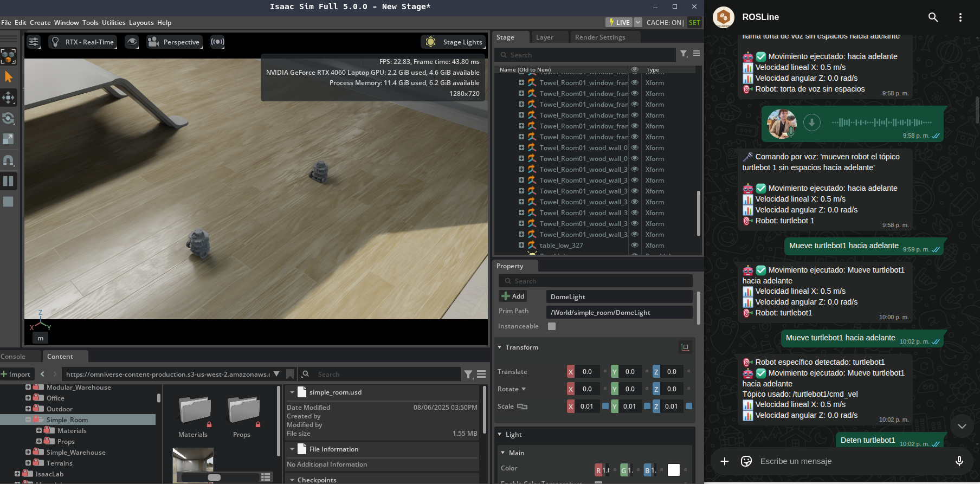Expand the Simple_Warehouse folder tree node

(x=28, y=452)
